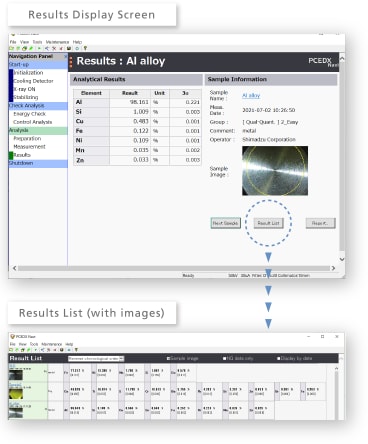368x444 pixels.
Task: Select Shutdown section
Action: pos(38,163)
